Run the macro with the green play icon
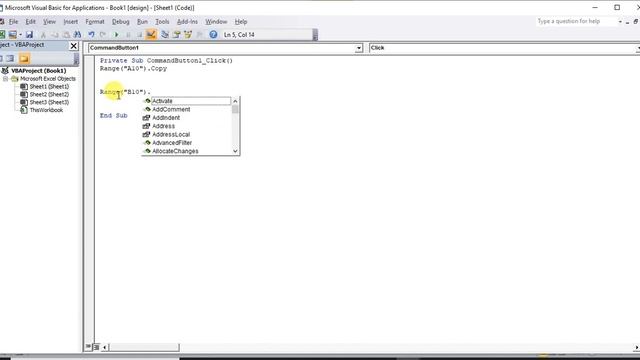This screenshot has width=640, height=360. pos(116,35)
